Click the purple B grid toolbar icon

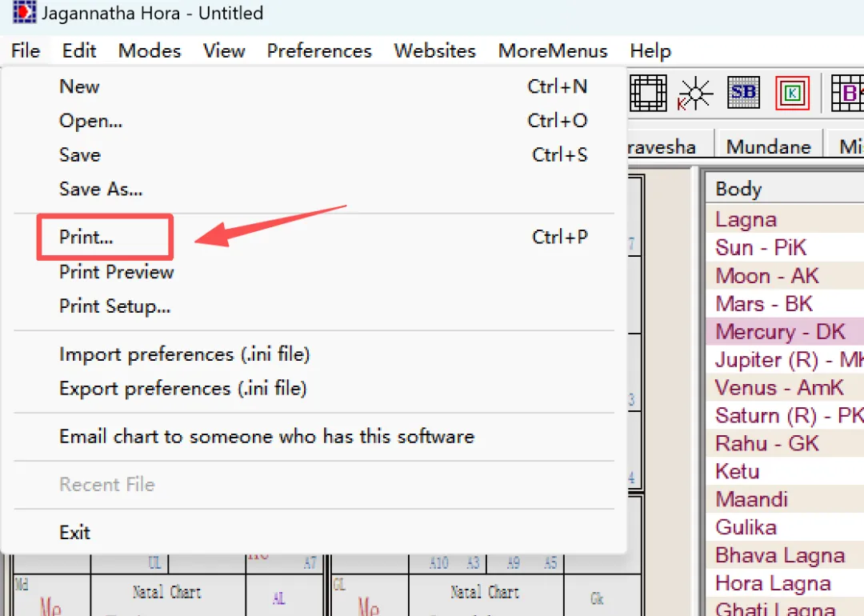(847, 93)
